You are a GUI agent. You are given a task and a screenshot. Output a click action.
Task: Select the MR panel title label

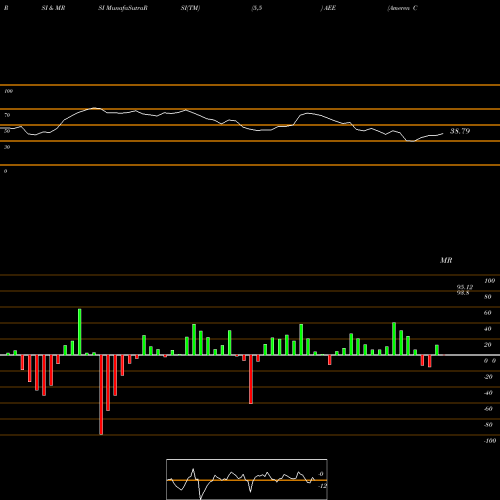pyautogui.click(x=446, y=260)
